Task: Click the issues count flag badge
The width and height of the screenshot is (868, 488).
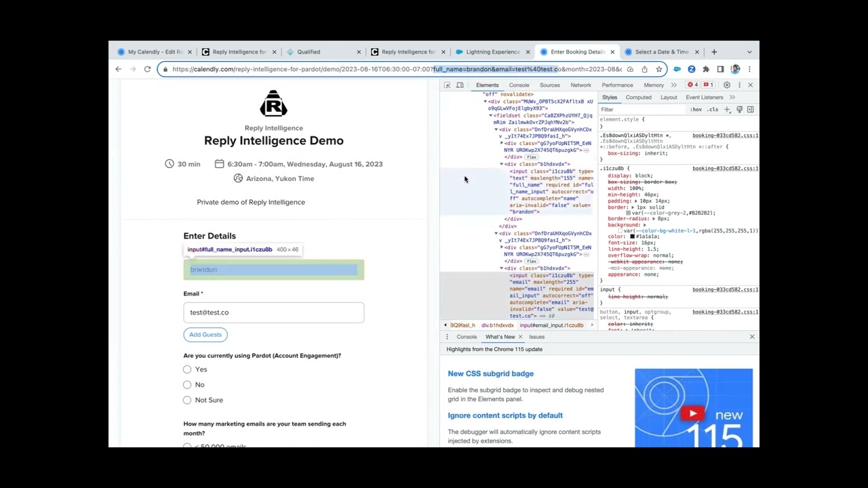Action: tap(707, 85)
